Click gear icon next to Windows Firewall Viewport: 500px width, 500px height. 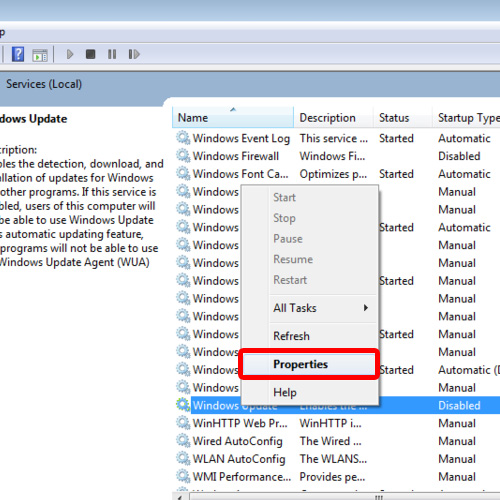183,156
